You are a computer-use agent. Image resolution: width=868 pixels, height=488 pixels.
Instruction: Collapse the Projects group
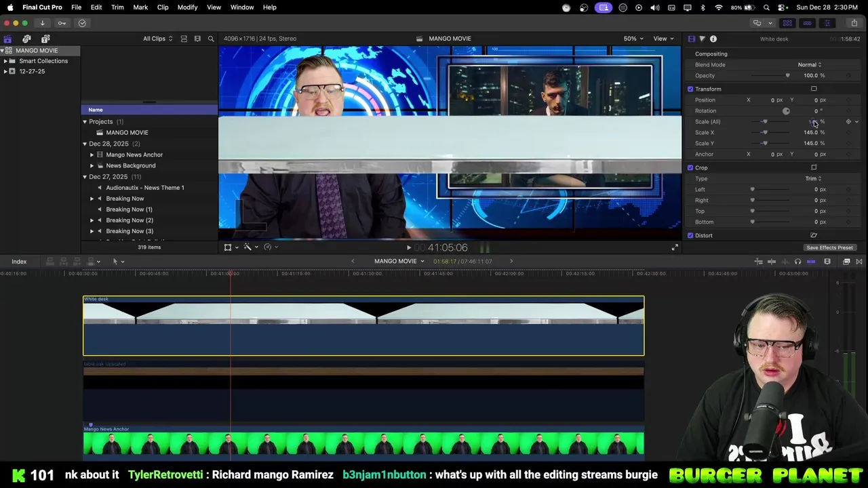tap(85, 122)
